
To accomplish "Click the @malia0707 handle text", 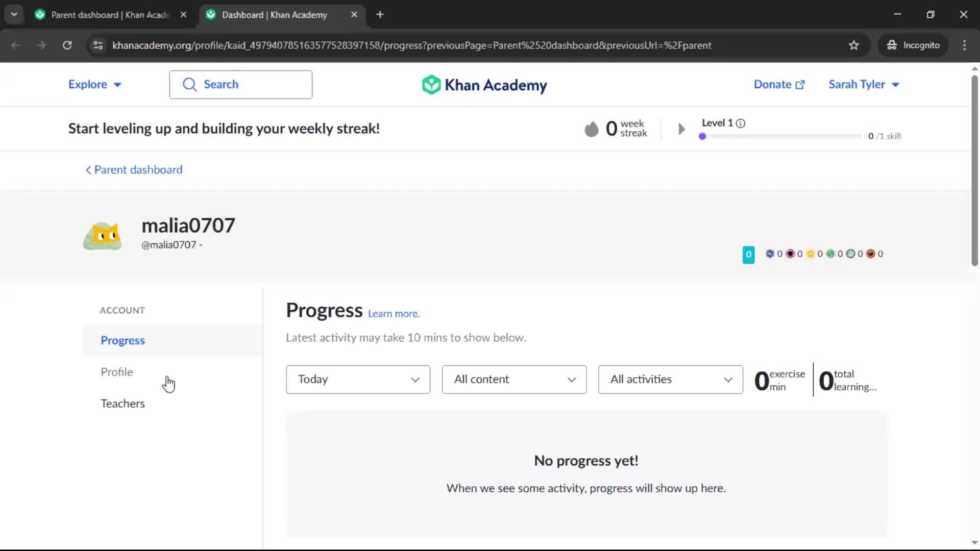I will pos(168,245).
